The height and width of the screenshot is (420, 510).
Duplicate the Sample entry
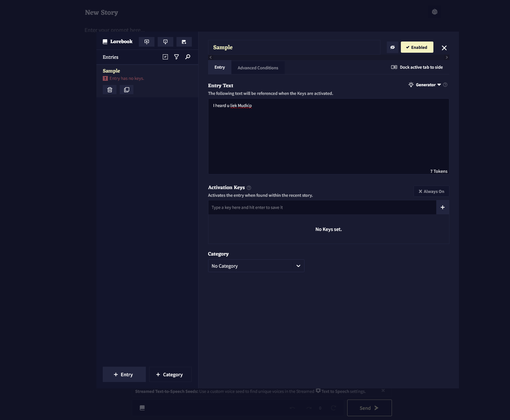(x=127, y=90)
